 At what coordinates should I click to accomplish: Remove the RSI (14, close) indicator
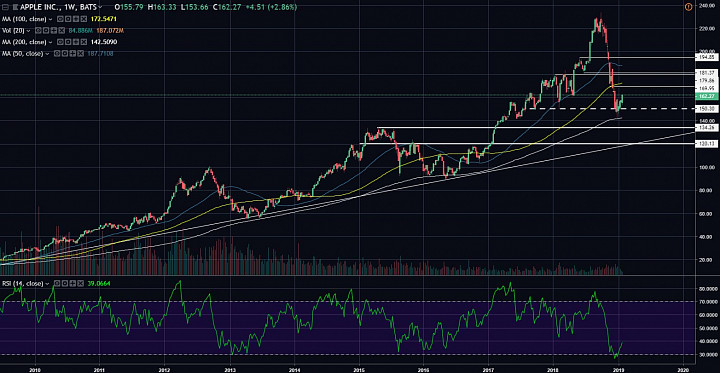click(x=80, y=283)
